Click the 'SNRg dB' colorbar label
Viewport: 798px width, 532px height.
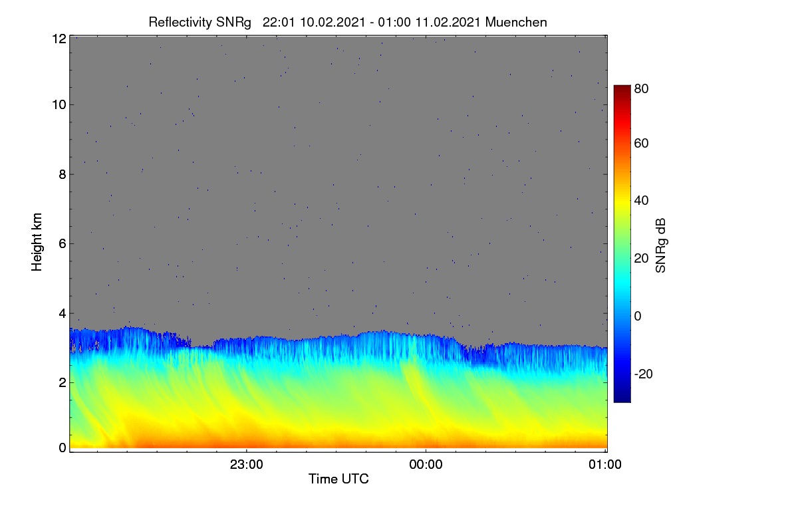tap(660, 245)
